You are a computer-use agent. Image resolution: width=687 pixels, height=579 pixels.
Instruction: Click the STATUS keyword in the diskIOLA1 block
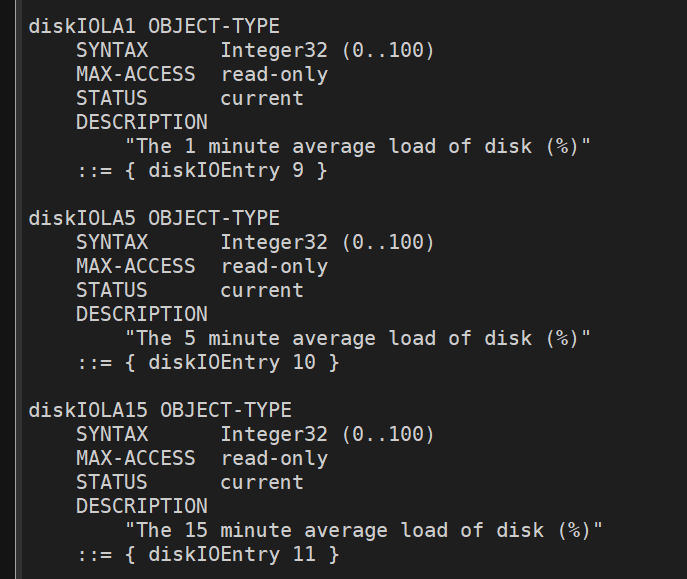pos(111,98)
